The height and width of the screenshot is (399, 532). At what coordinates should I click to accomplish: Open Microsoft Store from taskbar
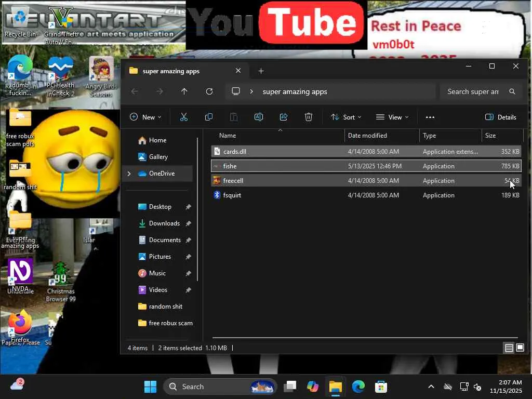pyautogui.click(x=381, y=387)
